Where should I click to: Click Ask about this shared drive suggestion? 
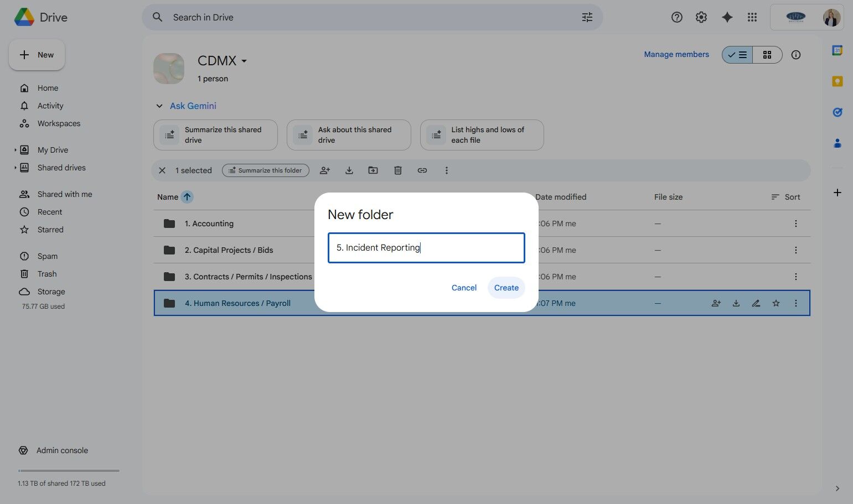click(349, 135)
